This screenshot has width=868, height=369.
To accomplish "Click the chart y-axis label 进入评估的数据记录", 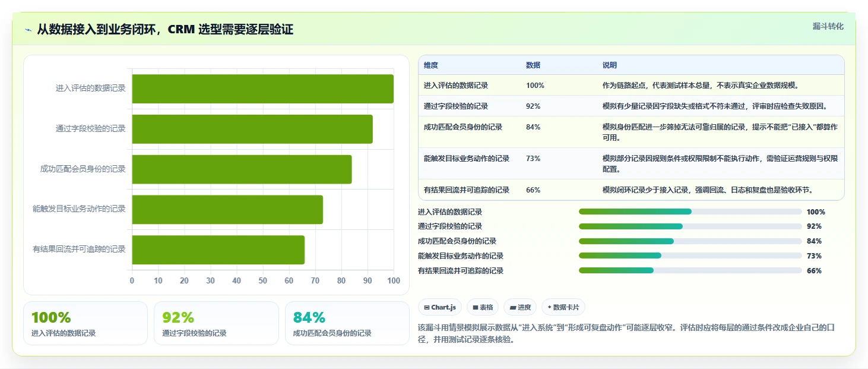I will click(91, 89).
